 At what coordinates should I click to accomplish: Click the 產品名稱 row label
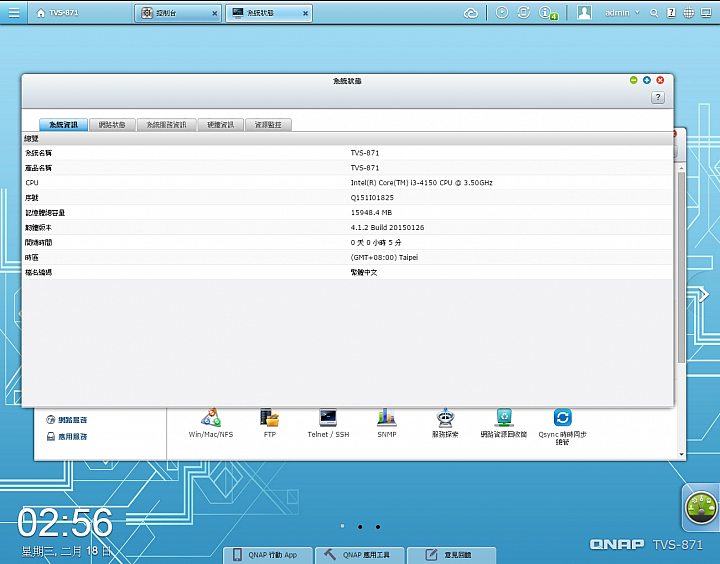(x=38, y=168)
